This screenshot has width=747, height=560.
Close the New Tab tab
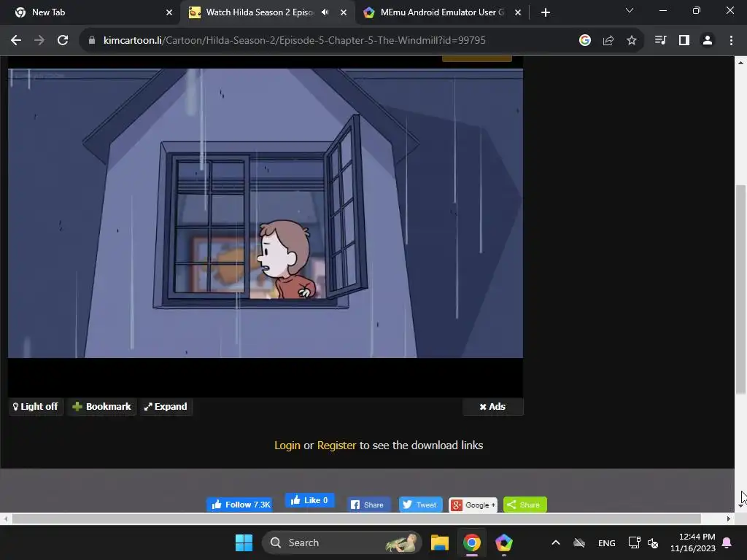coord(169,12)
